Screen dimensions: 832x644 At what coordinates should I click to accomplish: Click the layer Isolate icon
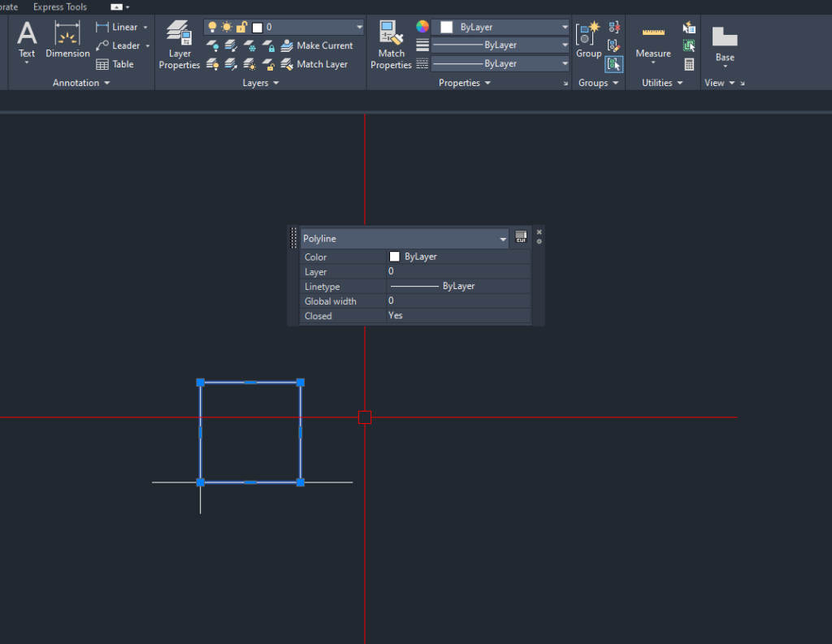coord(231,45)
